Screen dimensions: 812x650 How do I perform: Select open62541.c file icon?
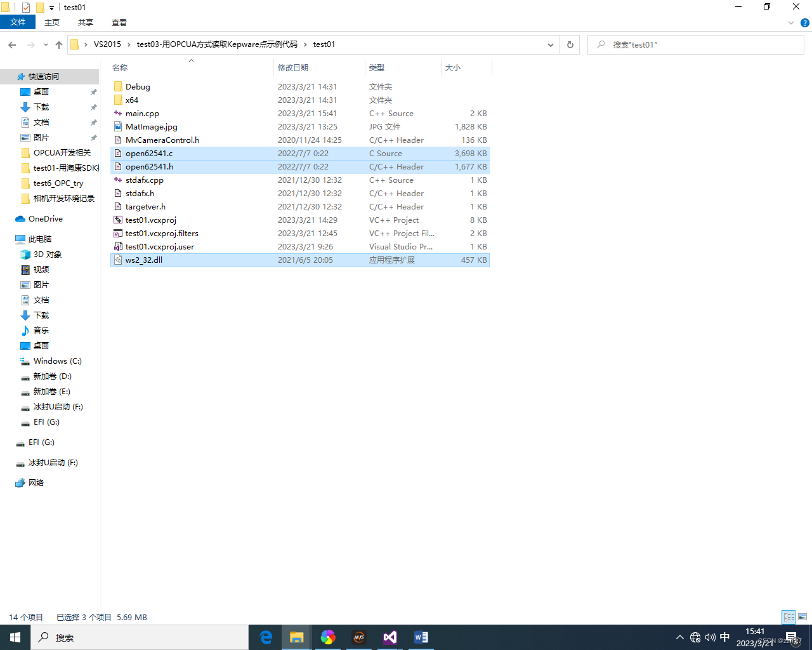tap(118, 154)
